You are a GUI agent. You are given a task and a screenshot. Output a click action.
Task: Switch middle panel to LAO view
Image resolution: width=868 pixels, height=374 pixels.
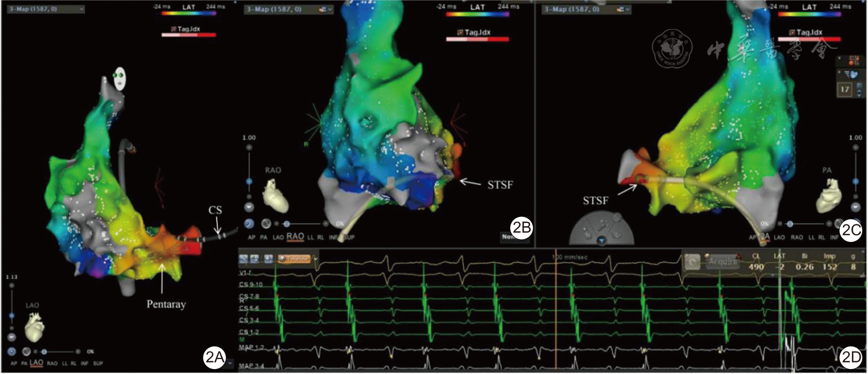[x=278, y=238]
